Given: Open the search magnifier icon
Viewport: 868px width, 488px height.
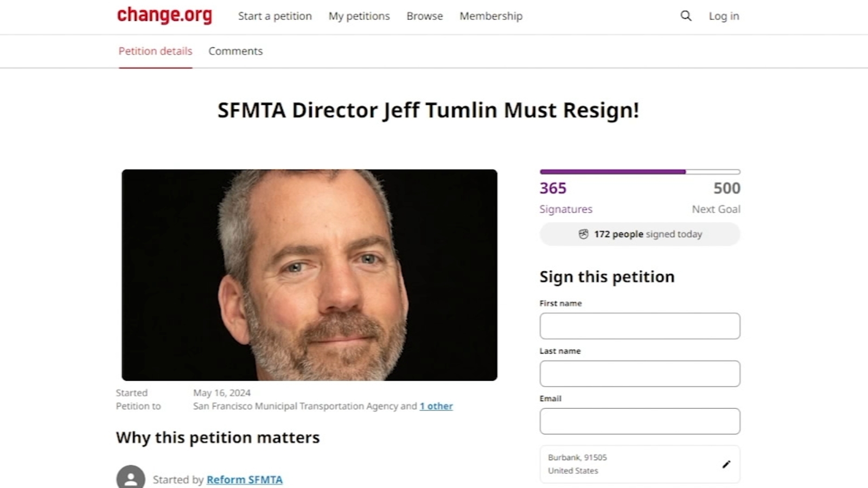Looking at the screenshot, I should click(686, 16).
